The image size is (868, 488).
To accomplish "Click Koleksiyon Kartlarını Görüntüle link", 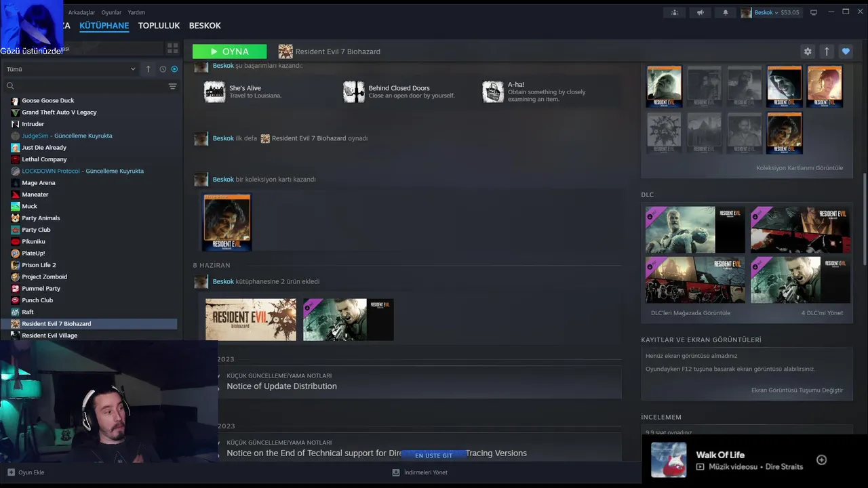I will 800,168.
